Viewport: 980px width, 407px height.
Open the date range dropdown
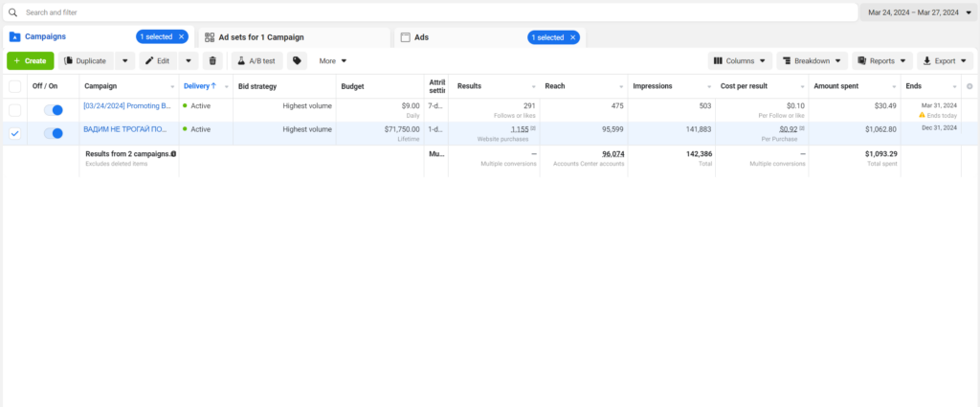[919, 12]
